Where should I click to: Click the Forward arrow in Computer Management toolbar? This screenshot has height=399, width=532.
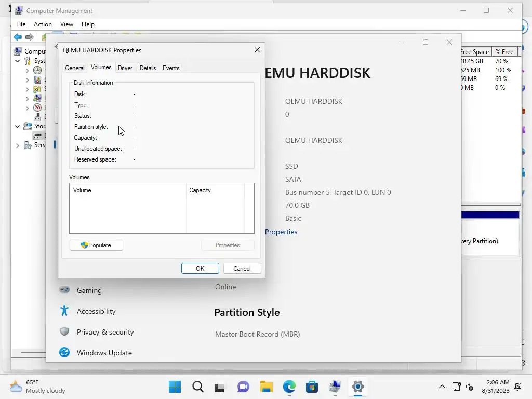pos(30,37)
